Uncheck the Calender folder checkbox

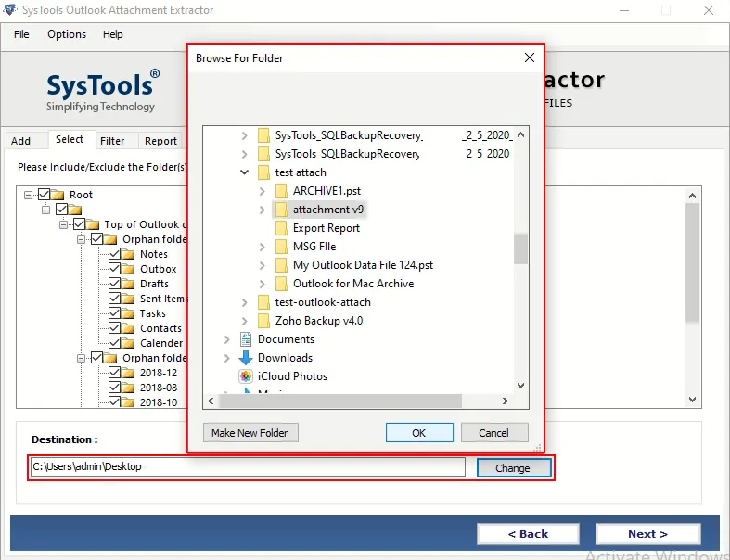point(114,343)
